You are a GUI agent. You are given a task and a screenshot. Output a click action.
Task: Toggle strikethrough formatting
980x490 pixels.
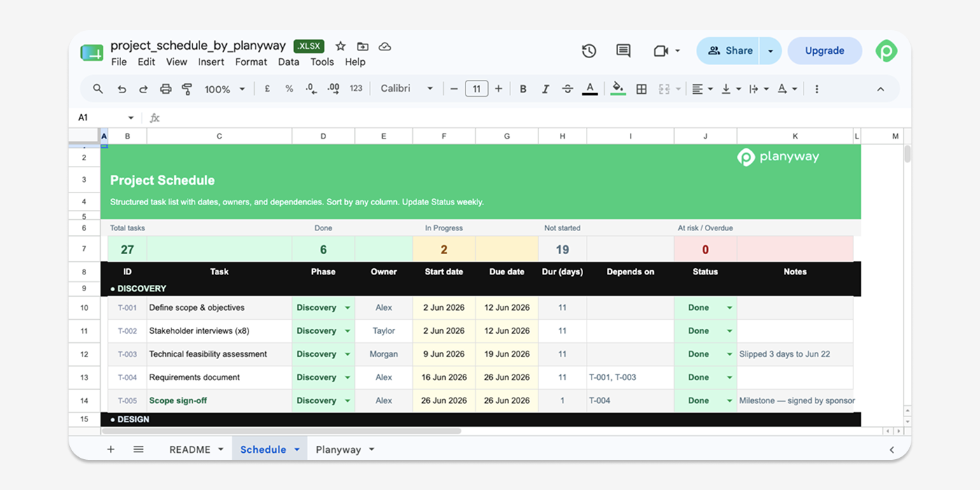(x=568, y=89)
